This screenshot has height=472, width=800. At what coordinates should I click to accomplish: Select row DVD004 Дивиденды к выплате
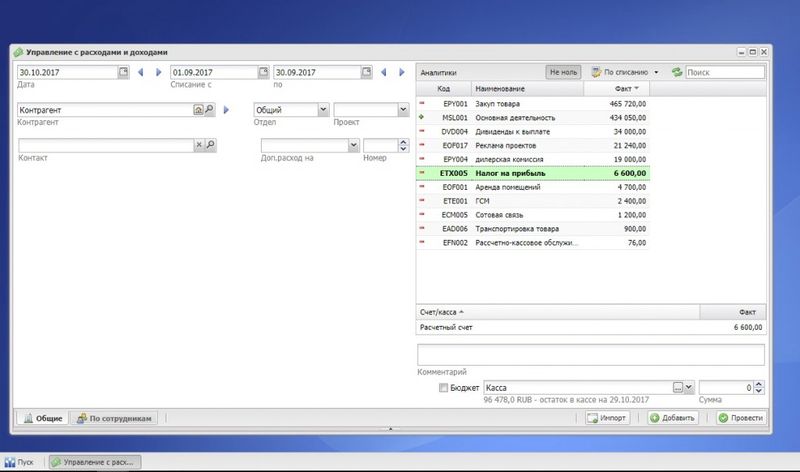(533, 132)
